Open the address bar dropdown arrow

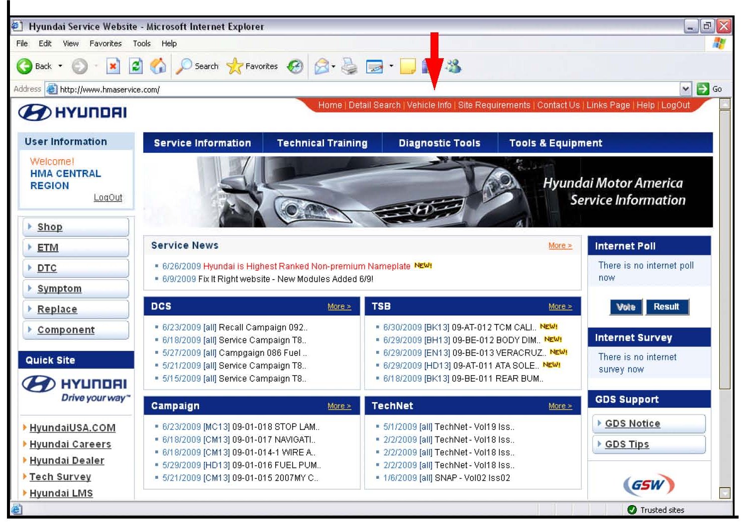[x=686, y=89]
